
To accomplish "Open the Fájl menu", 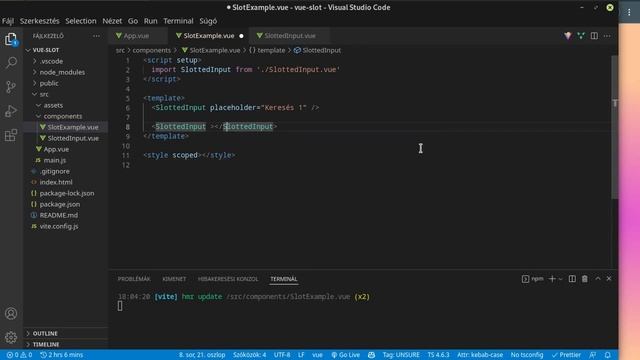I will point(8,21).
